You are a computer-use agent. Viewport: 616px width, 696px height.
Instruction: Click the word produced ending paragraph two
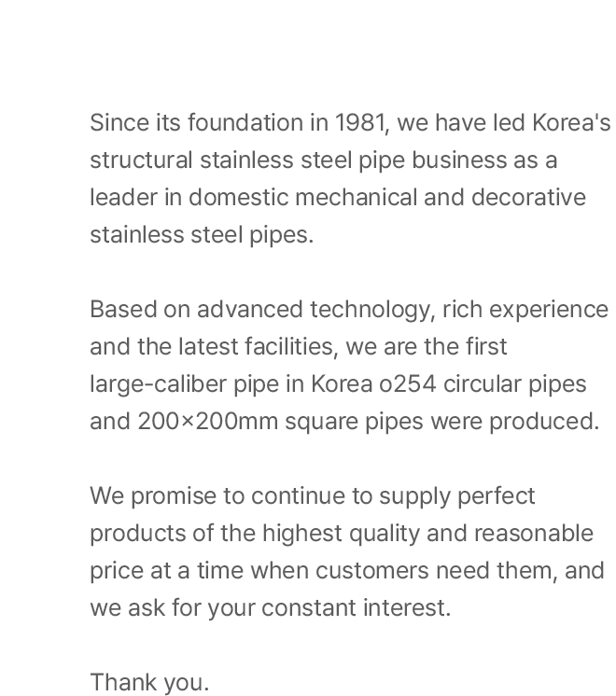[544, 422]
